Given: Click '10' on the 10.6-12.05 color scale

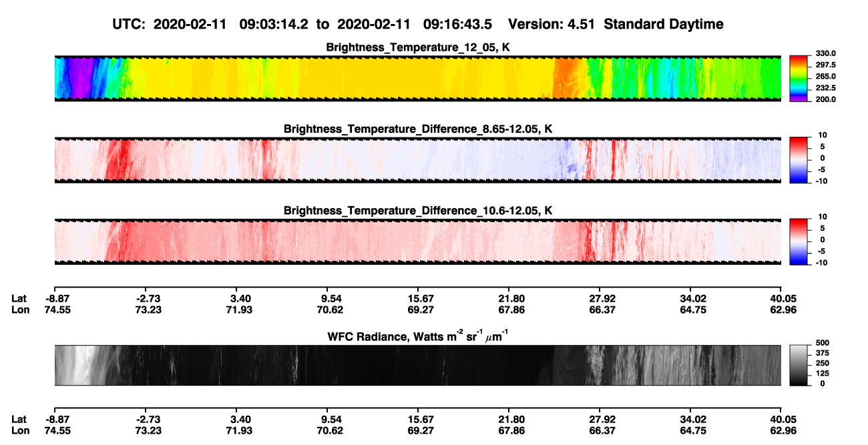Looking at the screenshot, I should pyautogui.click(x=823, y=217).
